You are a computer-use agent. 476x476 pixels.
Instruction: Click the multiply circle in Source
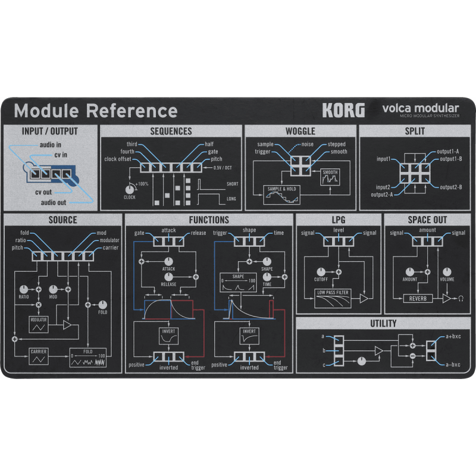click(x=39, y=305)
